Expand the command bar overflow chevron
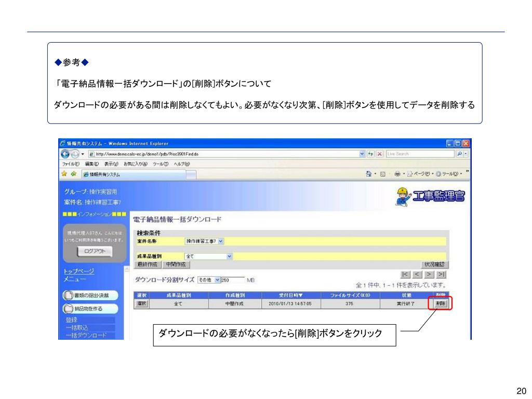Image resolution: width=532 pixels, height=399 pixels. [467, 171]
